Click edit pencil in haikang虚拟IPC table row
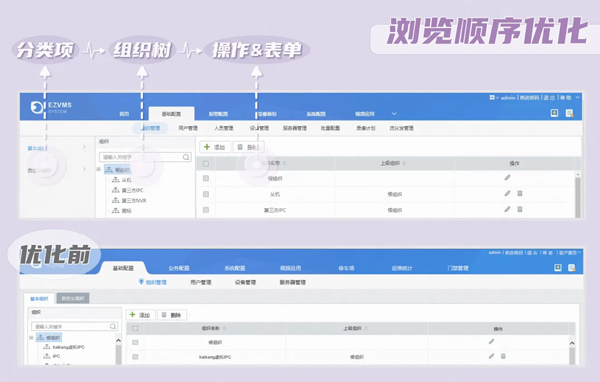Image resolution: width=600 pixels, height=382 pixels. (491, 356)
